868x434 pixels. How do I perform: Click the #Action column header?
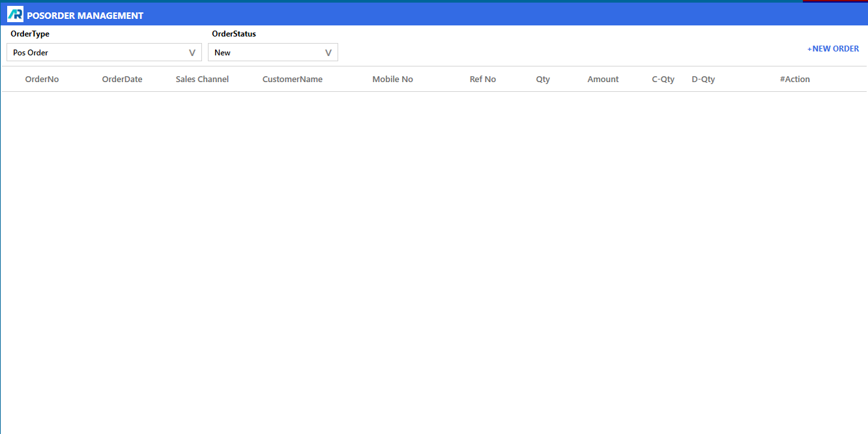click(794, 79)
